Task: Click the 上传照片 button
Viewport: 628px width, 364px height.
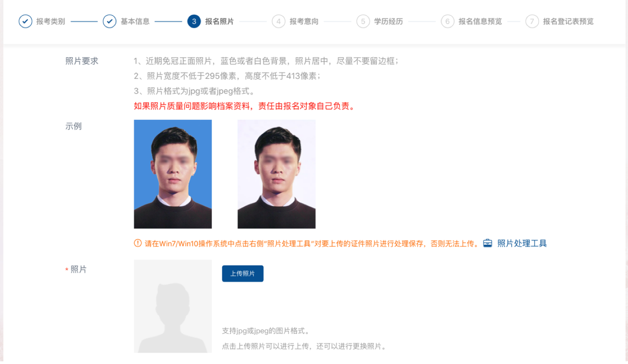Action: point(243,274)
